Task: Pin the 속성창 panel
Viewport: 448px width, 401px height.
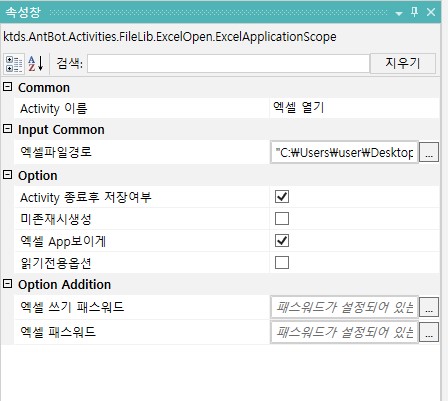Action: tap(414, 12)
